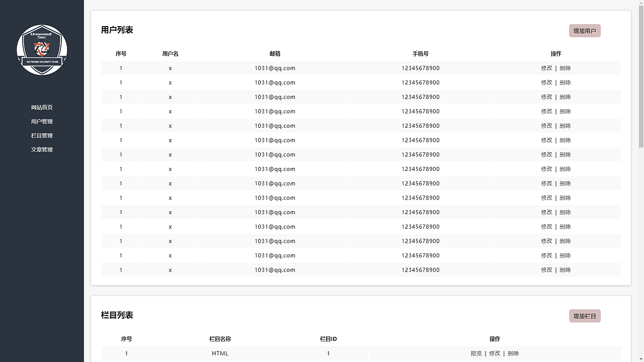The width and height of the screenshot is (644, 362).
Task: Open the 网站首页 sidebar menu item
Action: (x=42, y=108)
